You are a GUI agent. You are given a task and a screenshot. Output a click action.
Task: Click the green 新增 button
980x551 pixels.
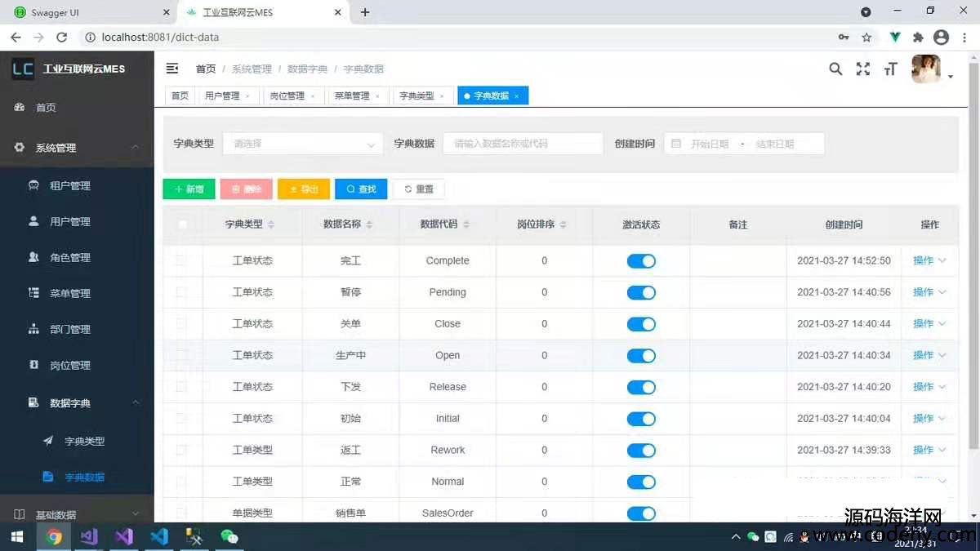pyautogui.click(x=189, y=189)
